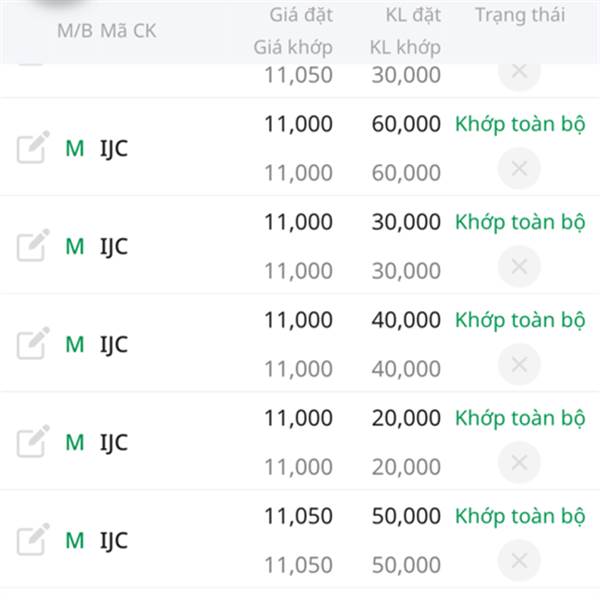
Task: Cancel the 60,000 IJC order with X
Action: (x=519, y=169)
